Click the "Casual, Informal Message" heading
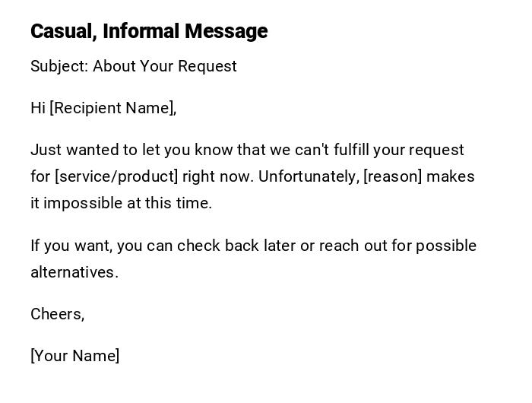 (149, 31)
